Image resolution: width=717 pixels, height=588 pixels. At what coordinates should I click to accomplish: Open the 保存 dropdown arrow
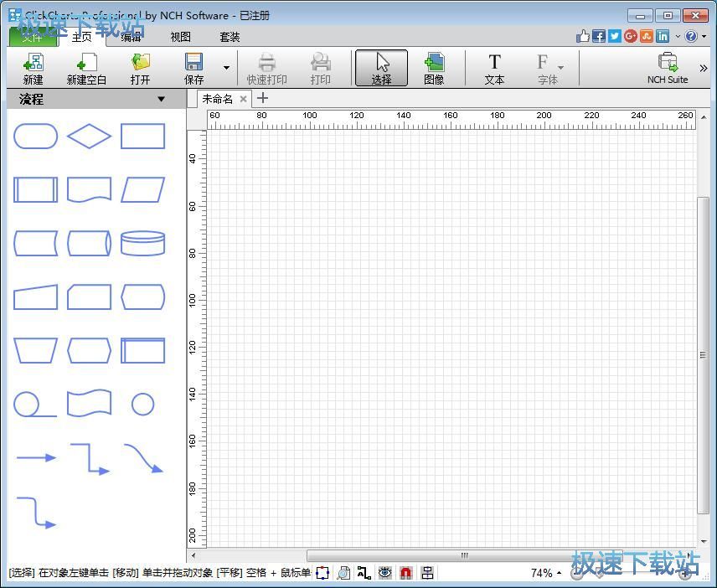point(226,68)
